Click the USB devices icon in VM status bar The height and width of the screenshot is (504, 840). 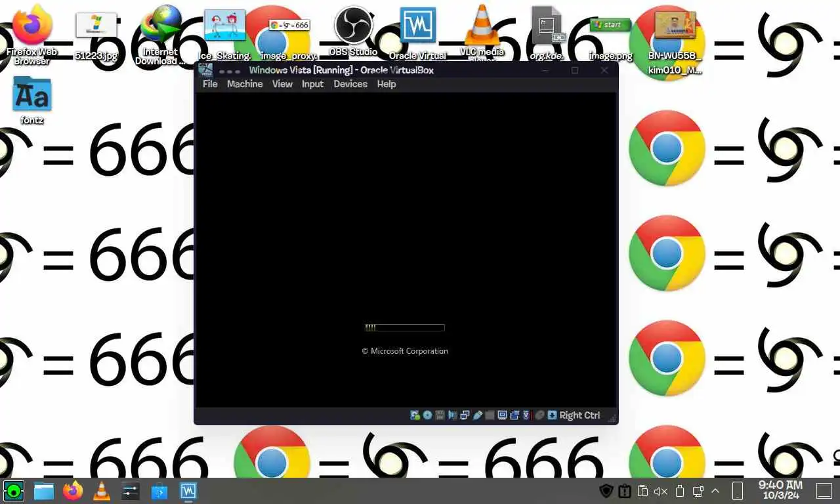pyautogui.click(x=477, y=415)
